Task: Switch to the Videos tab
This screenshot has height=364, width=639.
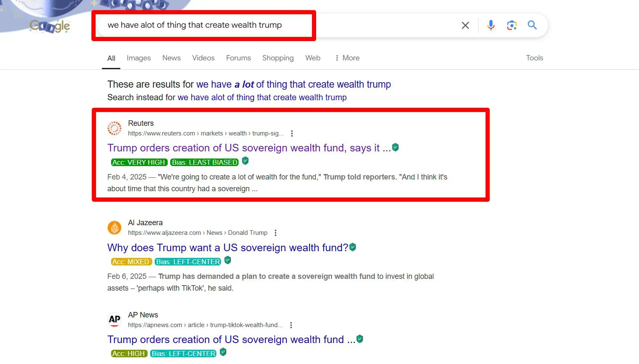Action: [x=203, y=58]
